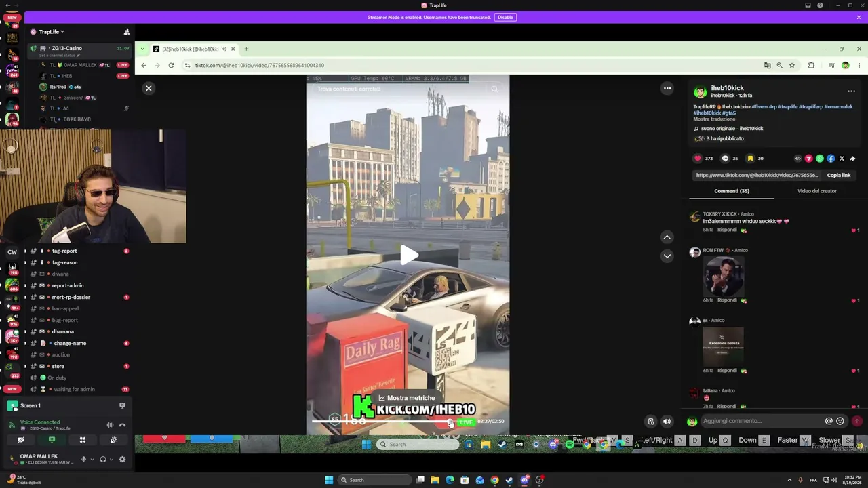Play the paused TikTok video

pos(408,255)
